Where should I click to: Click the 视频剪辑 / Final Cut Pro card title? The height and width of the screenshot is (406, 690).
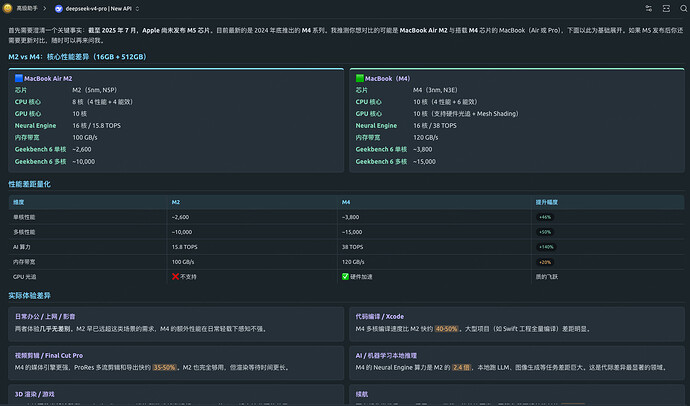(49, 355)
